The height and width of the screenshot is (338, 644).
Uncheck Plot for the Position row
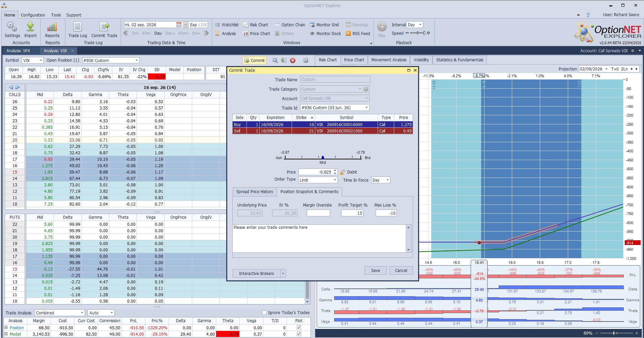click(x=299, y=328)
